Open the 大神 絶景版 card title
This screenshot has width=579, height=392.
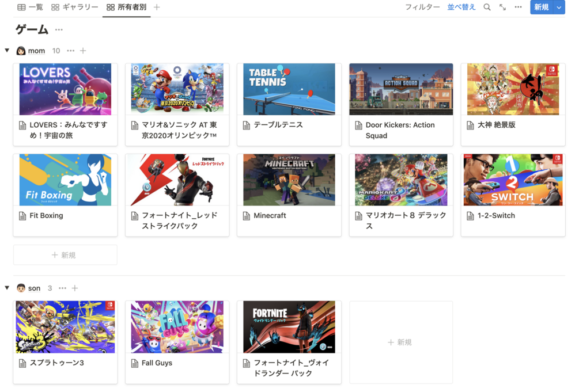click(x=496, y=125)
